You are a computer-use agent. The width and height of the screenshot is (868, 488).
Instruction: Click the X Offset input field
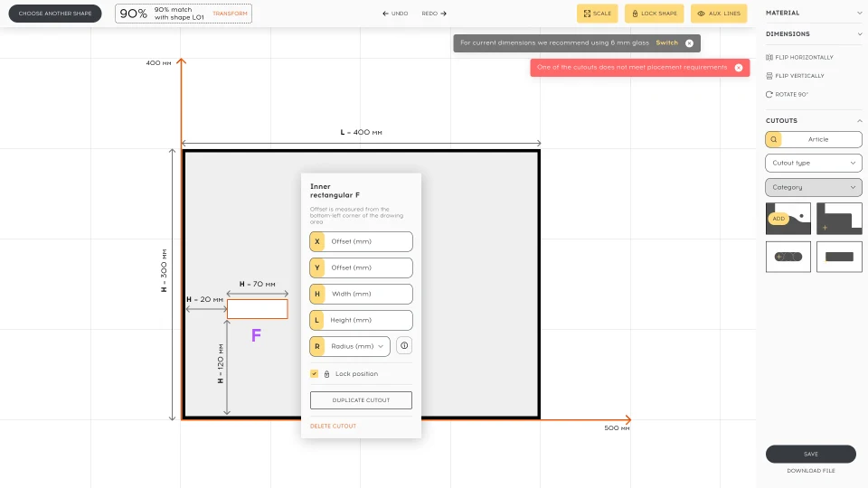[x=361, y=242]
